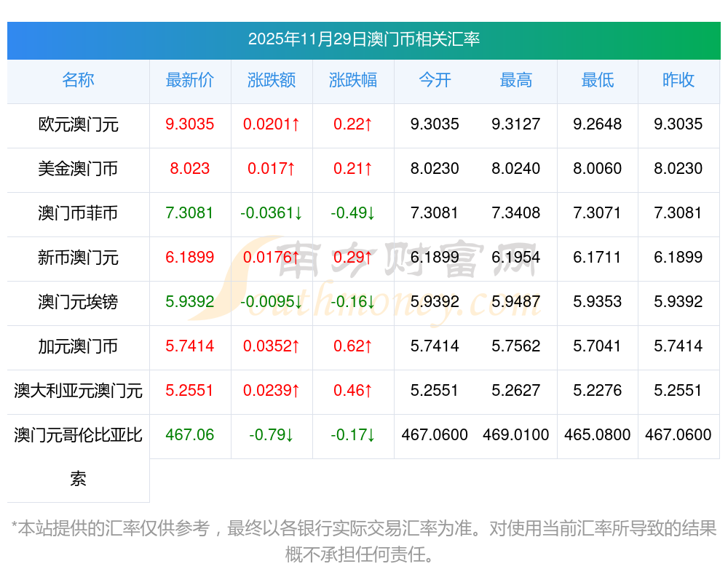Click the red latest price 5.2551
This screenshot has width=728, height=577.
point(189,390)
